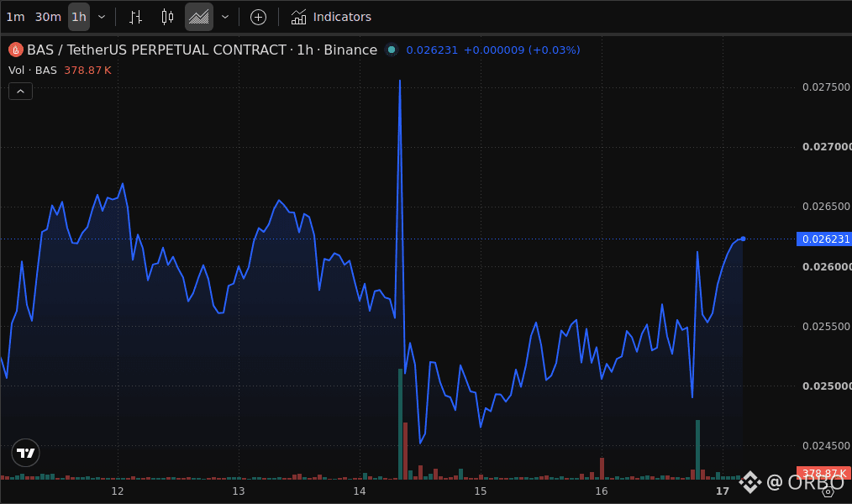The width and height of the screenshot is (852, 504).
Task: Select the area chart style
Action: [x=199, y=17]
